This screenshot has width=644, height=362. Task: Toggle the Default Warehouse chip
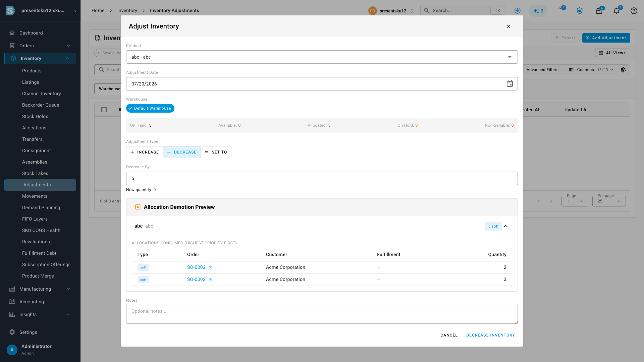[150, 108]
